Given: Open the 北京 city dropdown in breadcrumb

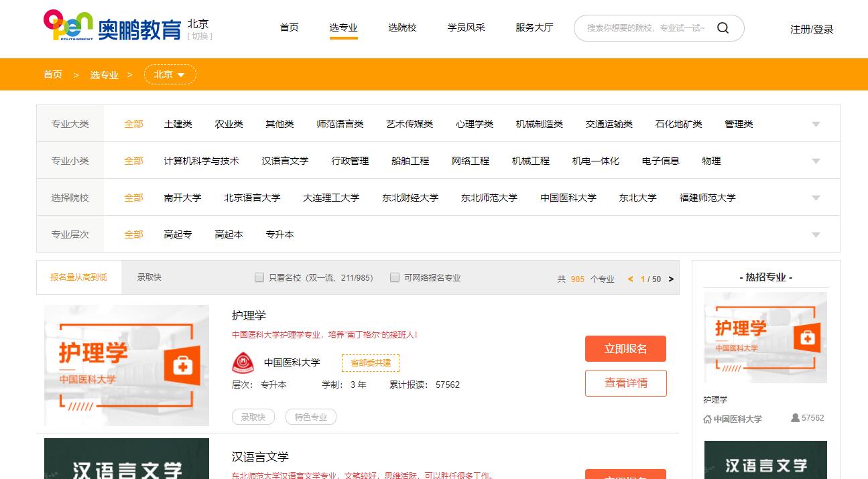Looking at the screenshot, I should pos(170,74).
